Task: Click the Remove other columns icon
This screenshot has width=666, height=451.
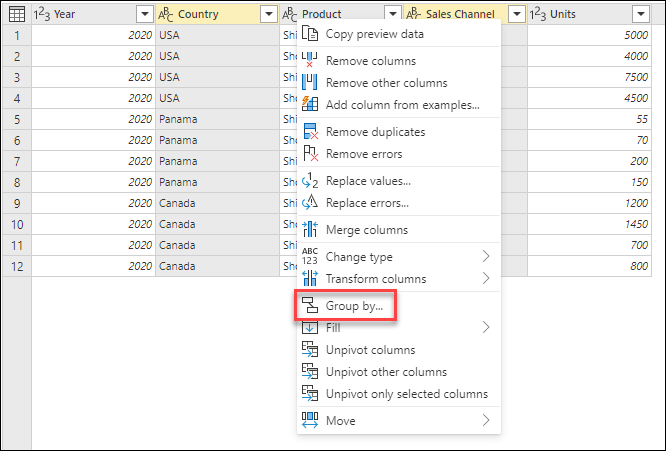Action: coord(310,82)
